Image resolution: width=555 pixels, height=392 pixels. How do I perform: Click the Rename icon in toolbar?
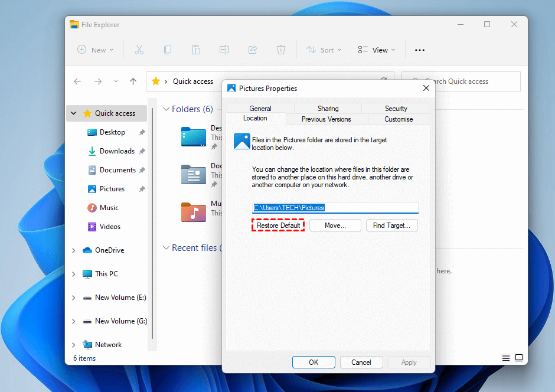point(224,50)
